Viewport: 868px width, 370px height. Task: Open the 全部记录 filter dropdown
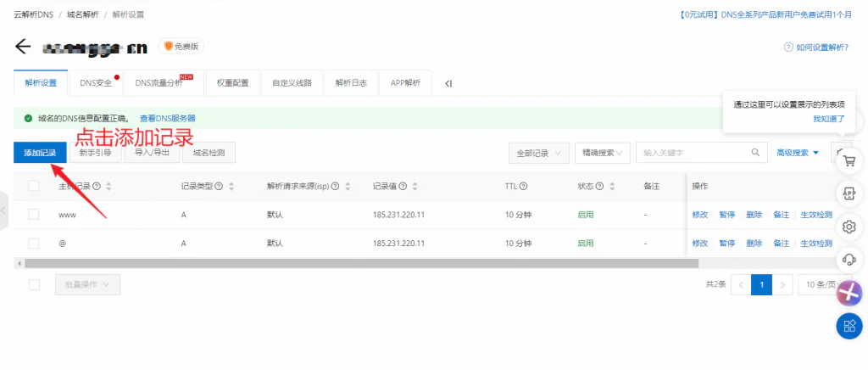pos(538,153)
